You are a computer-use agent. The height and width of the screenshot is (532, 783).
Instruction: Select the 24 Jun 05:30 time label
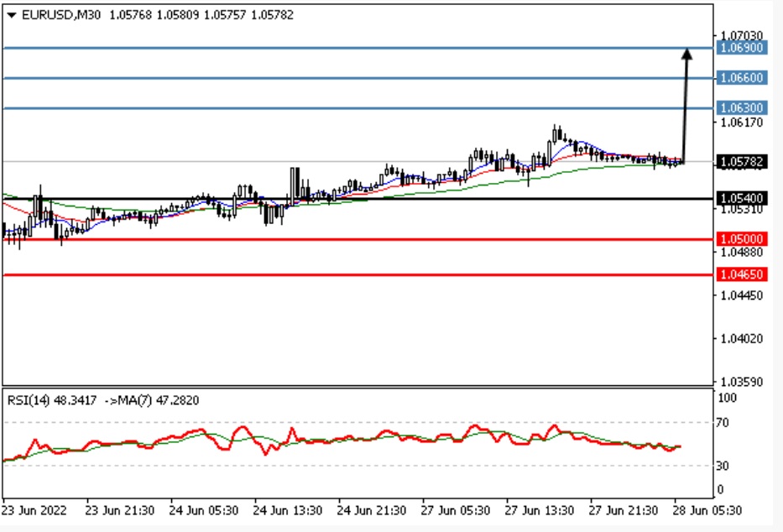coord(204,511)
